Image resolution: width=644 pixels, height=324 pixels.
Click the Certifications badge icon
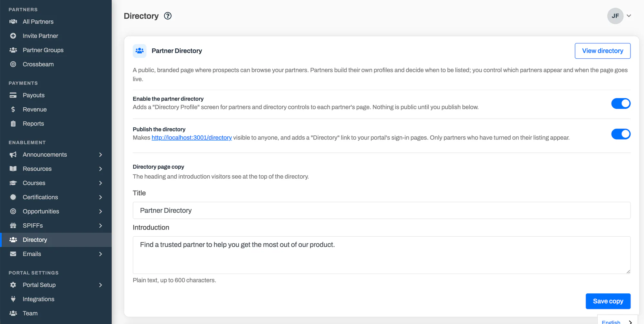point(13,197)
